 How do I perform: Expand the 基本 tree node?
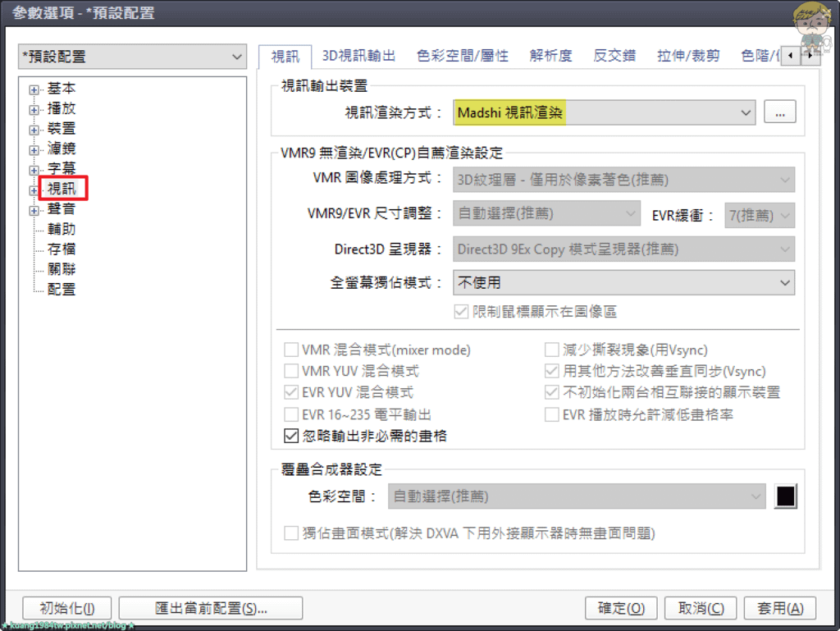(x=34, y=89)
